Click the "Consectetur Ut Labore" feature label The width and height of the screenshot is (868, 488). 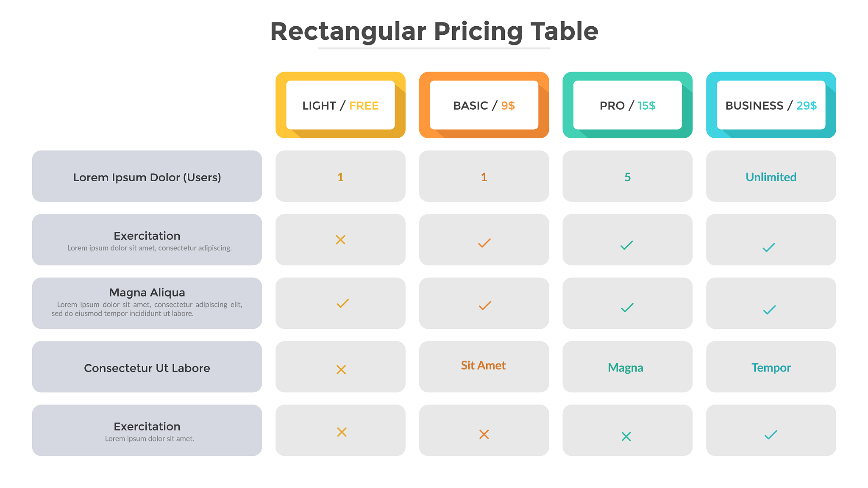point(147,368)
